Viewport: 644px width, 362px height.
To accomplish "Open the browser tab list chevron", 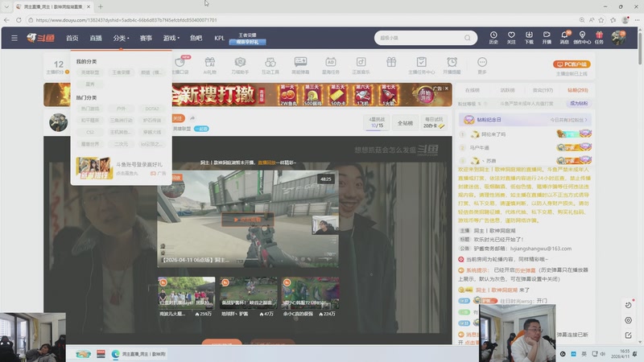I will pos(6,6).
